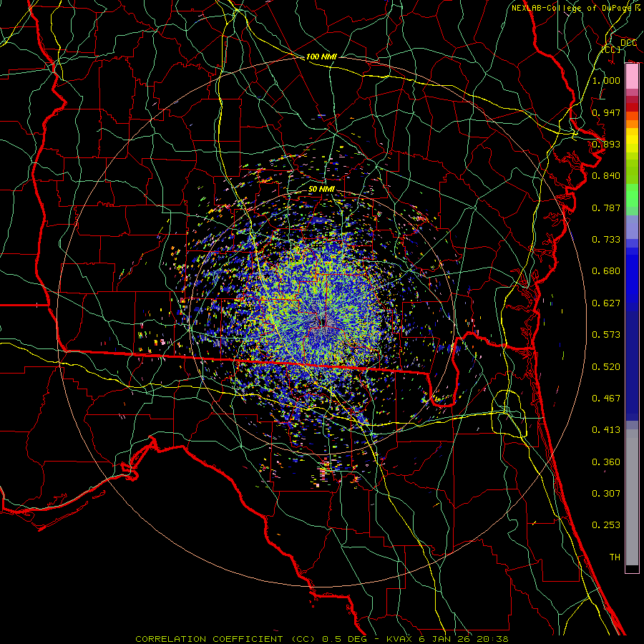Click the 100 NMI range ring label
644x644 pixels.
321,57
